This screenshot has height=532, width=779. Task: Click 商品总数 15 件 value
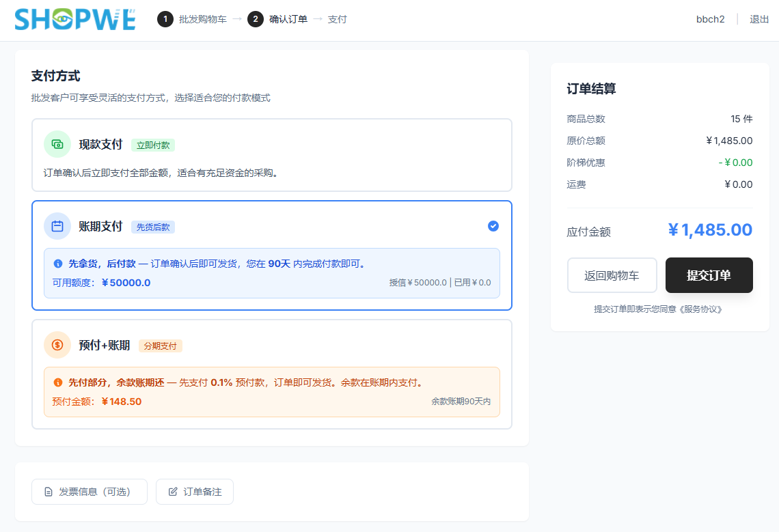point(741,119)
